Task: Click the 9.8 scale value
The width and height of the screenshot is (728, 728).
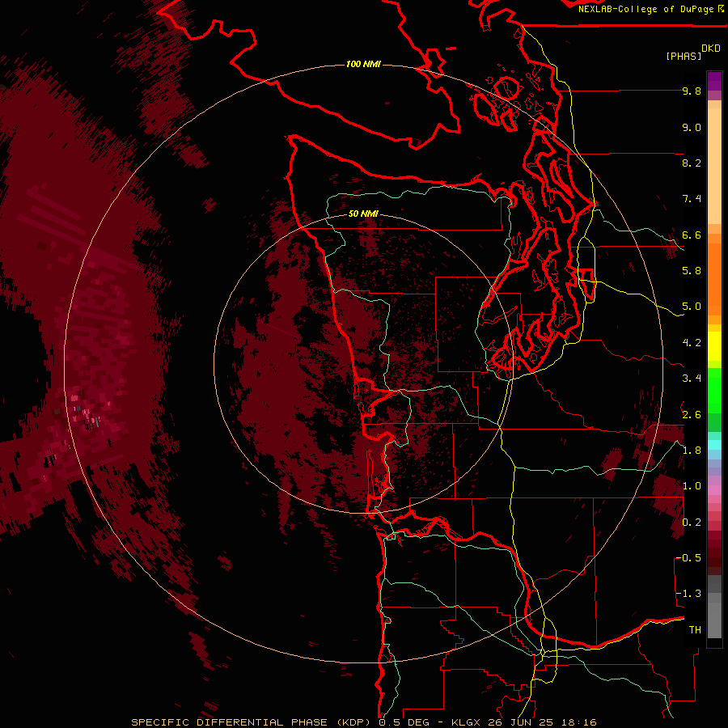Action: [692, 91]
